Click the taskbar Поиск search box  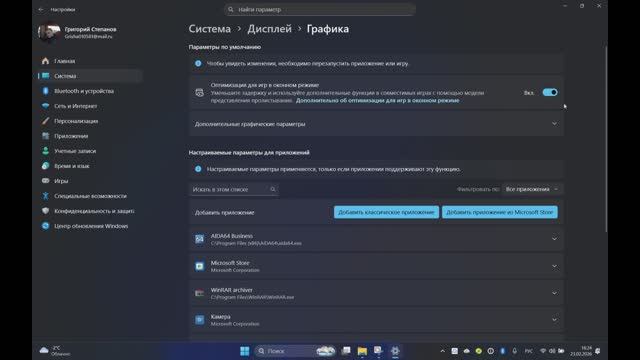click(296, 351)
